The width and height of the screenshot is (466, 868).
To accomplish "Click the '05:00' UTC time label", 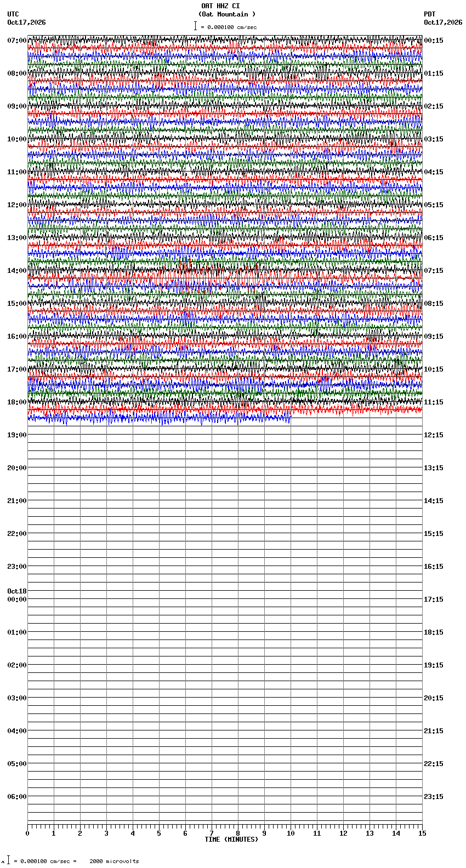I will pos(17,764).
